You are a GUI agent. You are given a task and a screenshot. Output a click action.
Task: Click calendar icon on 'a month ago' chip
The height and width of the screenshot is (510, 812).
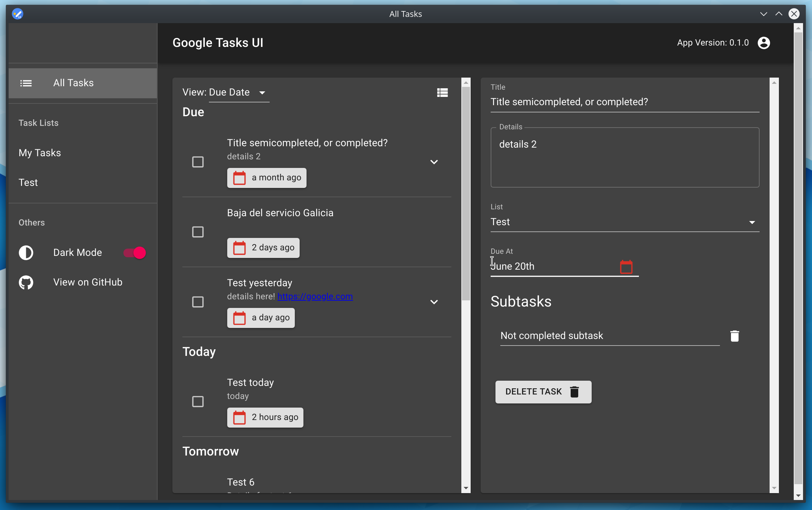(x=239, y=178)
